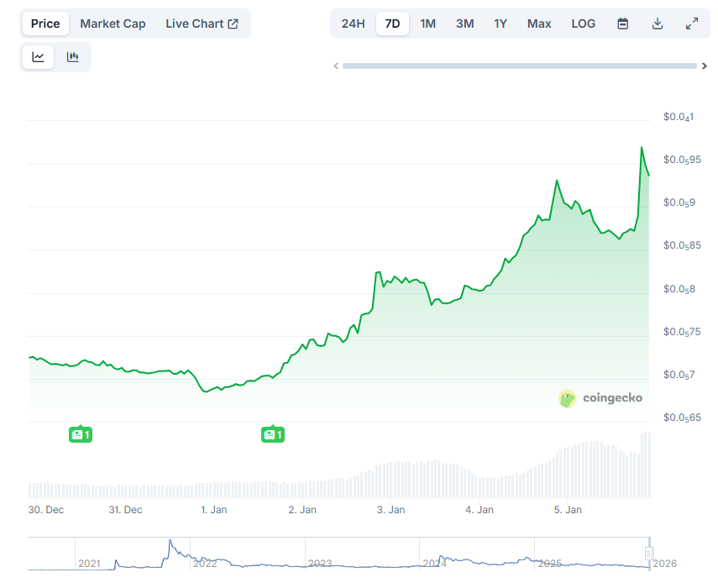Viewport: 718px width, 588px height.
Task: Click the left scroll arrow above chart
Action: pyautogui.click(x=335, y=65)
